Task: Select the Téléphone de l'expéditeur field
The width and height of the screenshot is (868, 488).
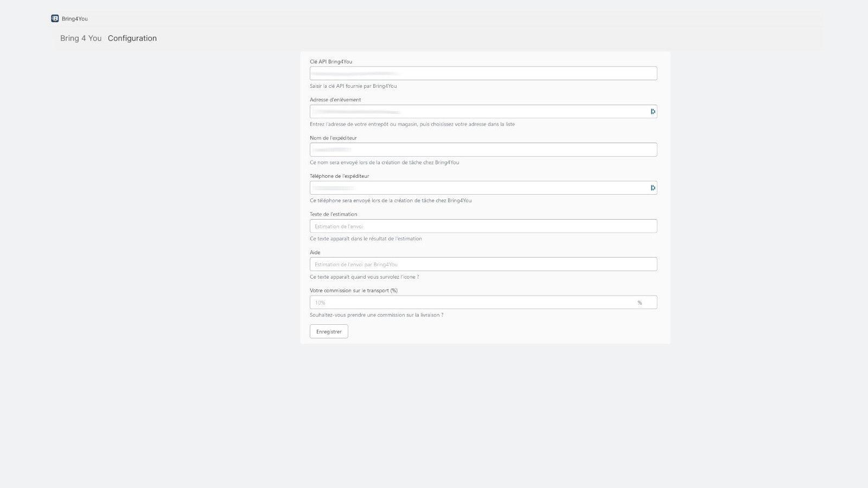Action: (477, 187)
